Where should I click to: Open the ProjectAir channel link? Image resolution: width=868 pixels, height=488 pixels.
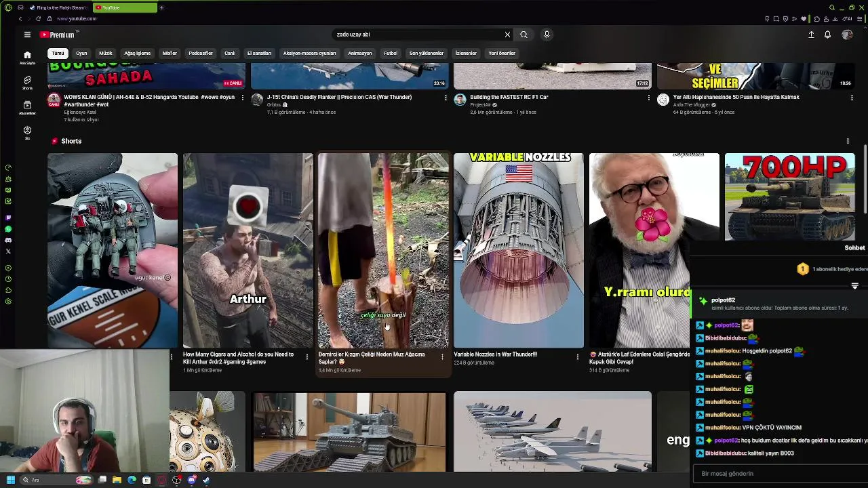480,105
